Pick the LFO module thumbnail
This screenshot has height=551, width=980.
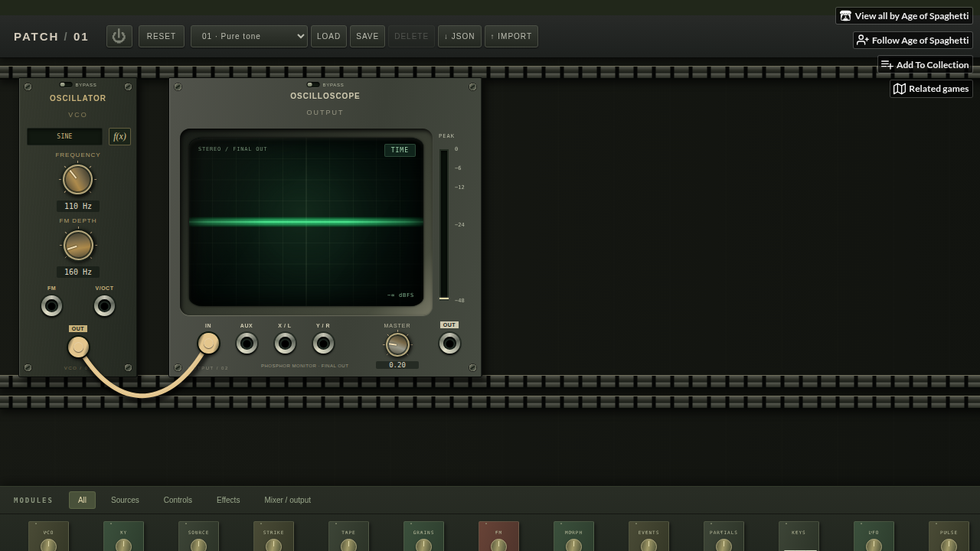[x=874, y=536]
